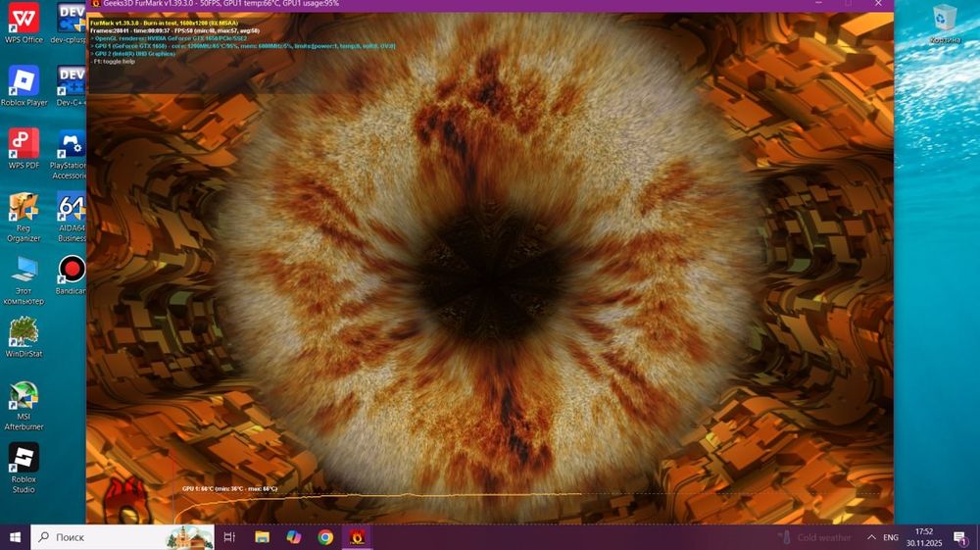
Task: Click the OpenGL renderer info line
Action: pos(170,38)
